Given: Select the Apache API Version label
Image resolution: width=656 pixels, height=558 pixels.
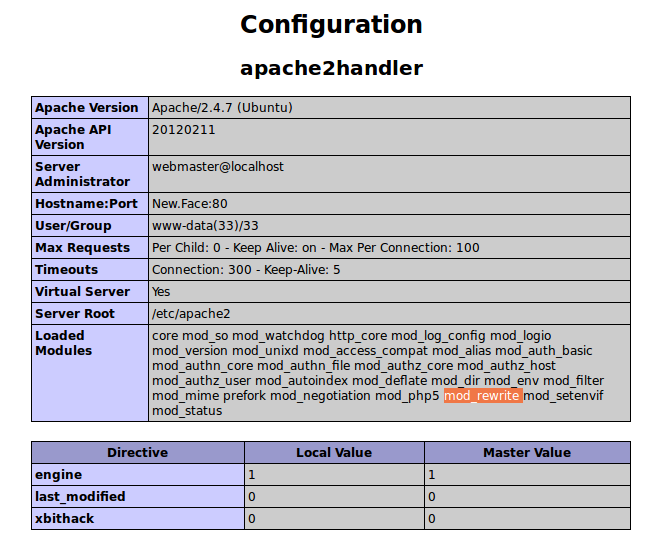Looking at the screenshot, I should click(x=73, y=137).
